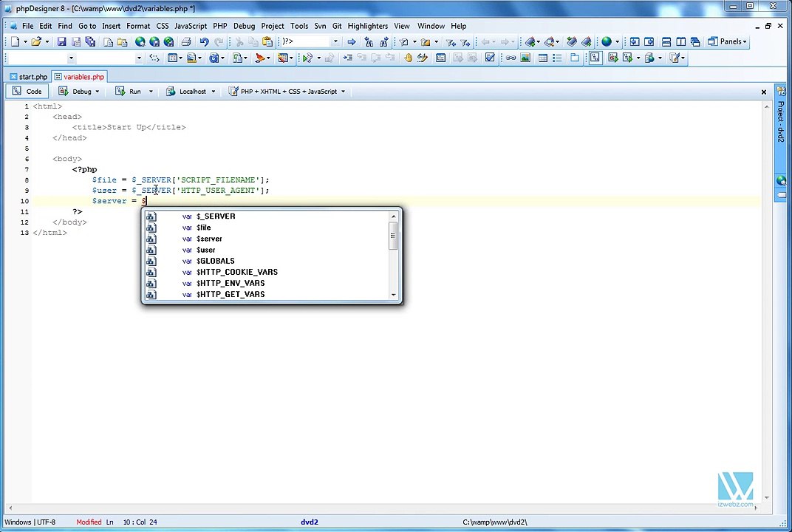Open the Debug dropdown arrow
Viewport: 792px width, 532px height.
pyautogui.click(x=97, y=92)
